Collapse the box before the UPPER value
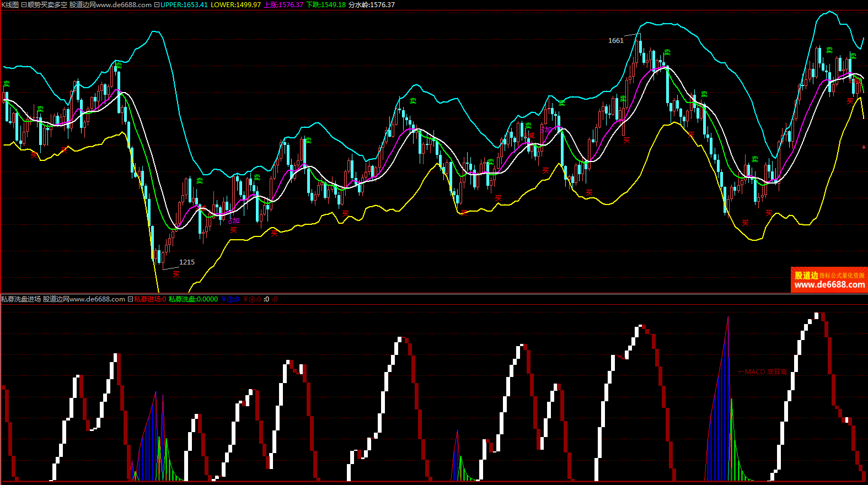The height and width of the screenshot is (485, 868). click(x=157, y=5)
